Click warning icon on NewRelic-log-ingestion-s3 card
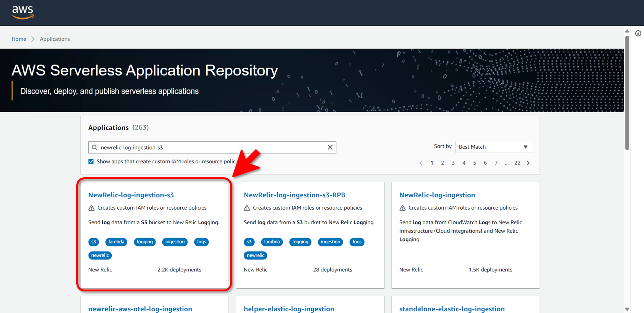The width and height of the screenshot is (644, 313). (91, 208)
